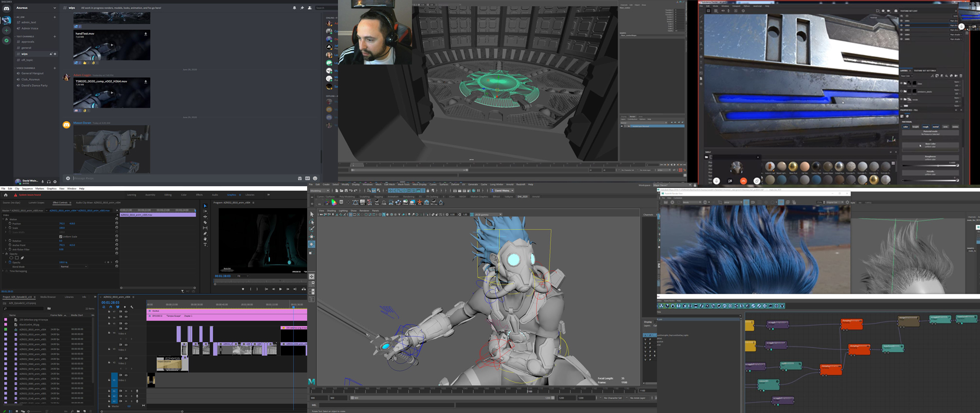Open the approvals channel
Viewport: 980px width, 413px height.
click(x=28, y=42)
